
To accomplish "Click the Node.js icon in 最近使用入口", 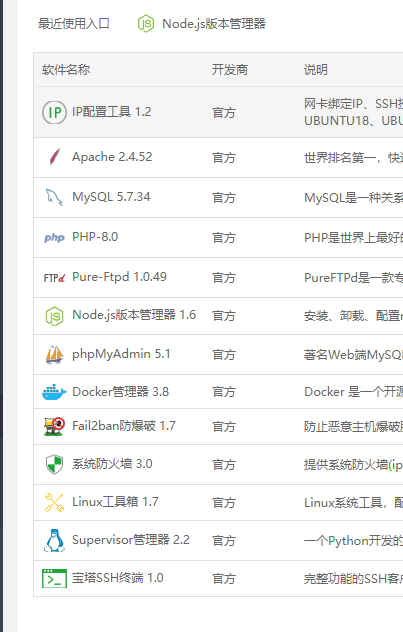I will (x=145, y=24).
